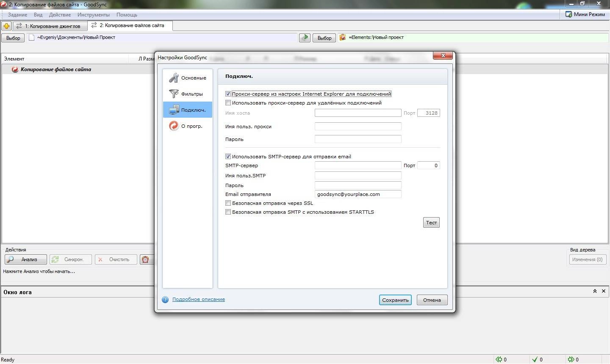Click the left folder path field
610x364 pixels.
tap(162, 38)
